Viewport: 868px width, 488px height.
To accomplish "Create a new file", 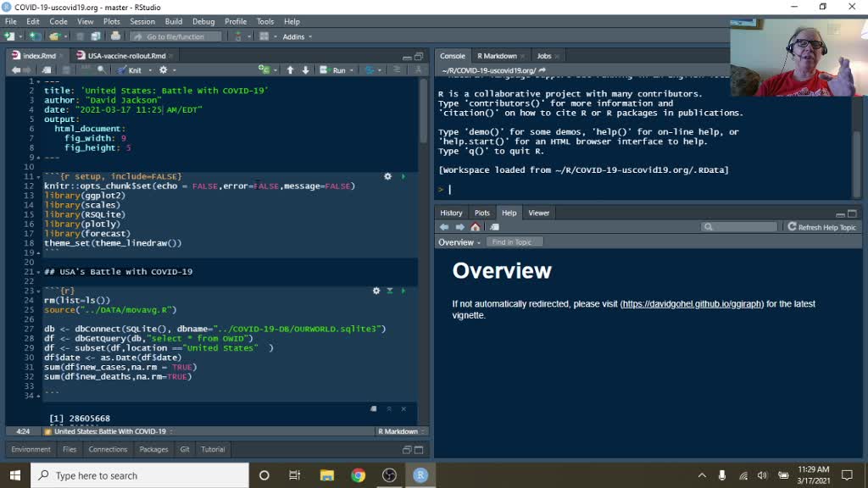I will [9, 36].
